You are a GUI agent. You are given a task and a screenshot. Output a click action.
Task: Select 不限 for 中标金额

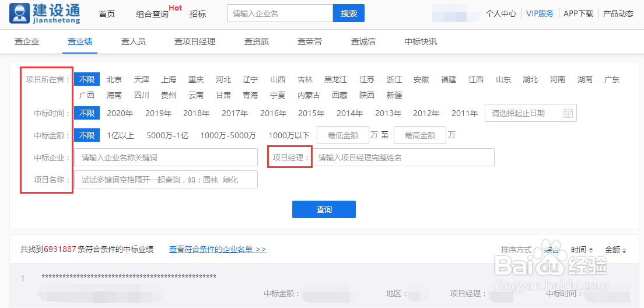point(87,135)
